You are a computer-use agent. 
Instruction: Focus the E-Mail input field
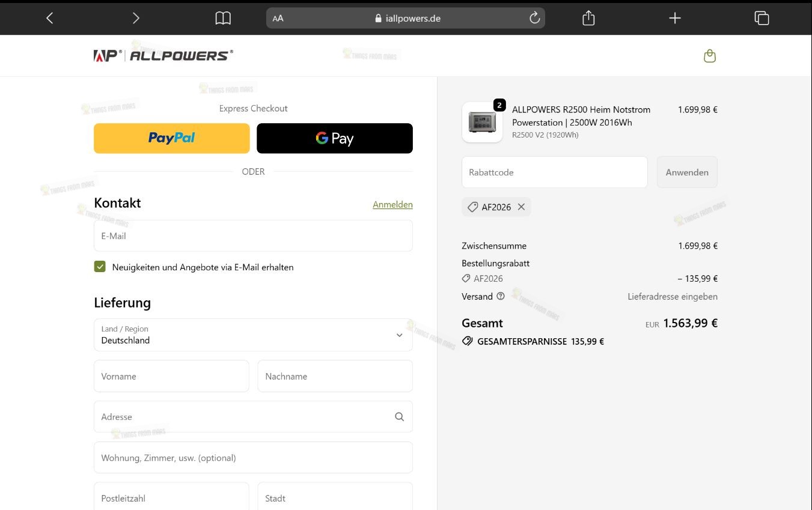(253, 235)
